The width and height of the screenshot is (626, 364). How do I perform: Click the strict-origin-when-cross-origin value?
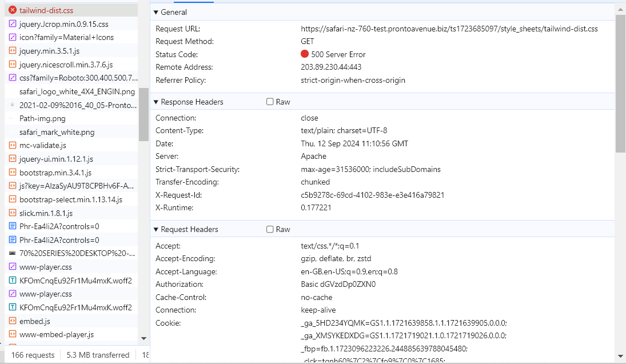point(353,80)
